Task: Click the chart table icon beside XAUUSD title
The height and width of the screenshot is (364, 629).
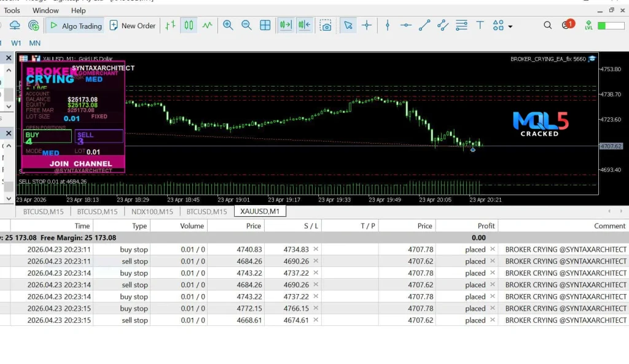Action: point(24,58)
